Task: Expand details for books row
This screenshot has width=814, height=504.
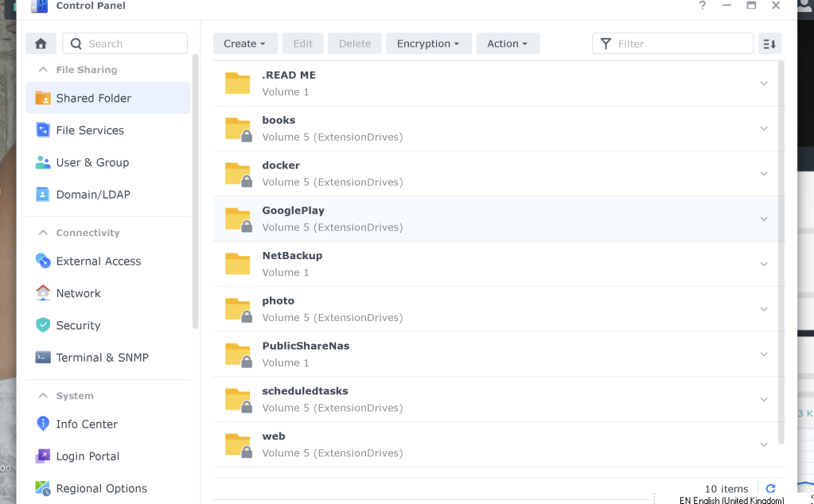Action: [764, 129]
